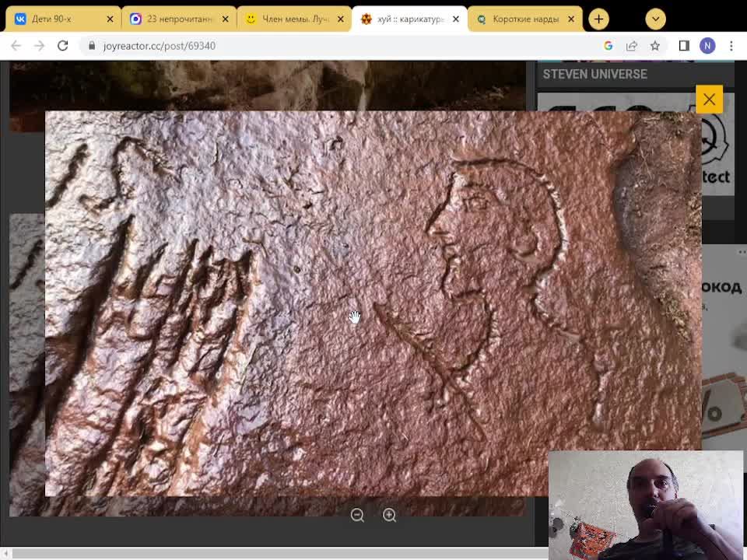Viewport: 747px width, 560px height.
Task: Go forward to next page
Action: (39, 46)
